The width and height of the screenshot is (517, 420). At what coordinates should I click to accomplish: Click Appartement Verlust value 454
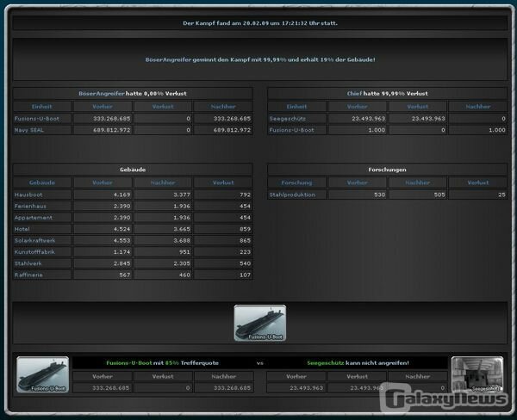[245, 218]
